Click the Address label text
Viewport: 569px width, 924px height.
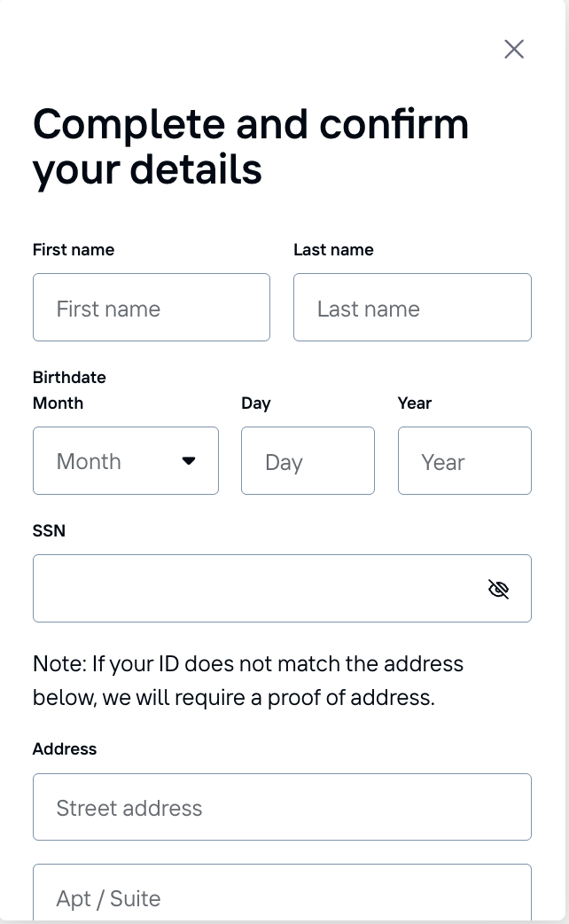(65, 749)
